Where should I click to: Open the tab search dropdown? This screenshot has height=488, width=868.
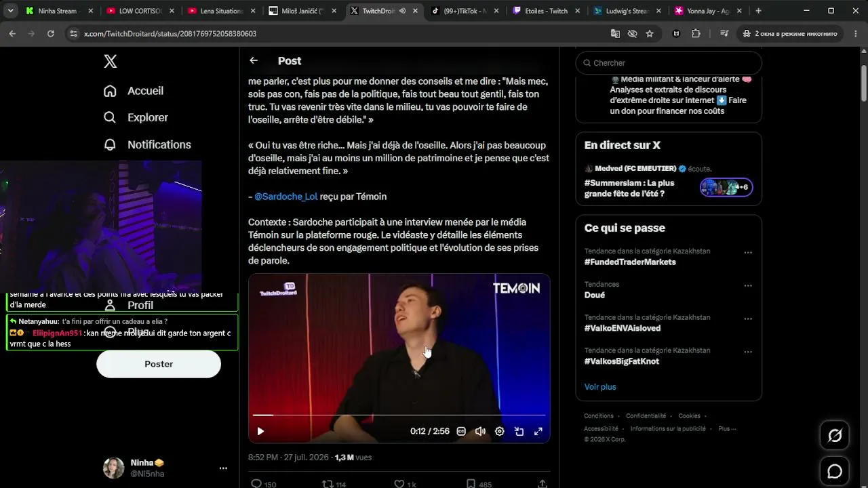(10, 11)
